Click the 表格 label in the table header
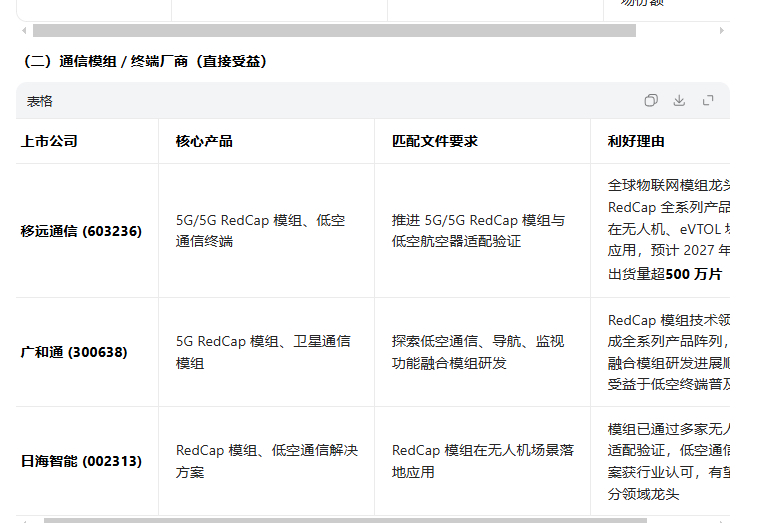Image resolution: width=778 pixels, height=523 pixels. pyautogui.click(x=40, y=101)
